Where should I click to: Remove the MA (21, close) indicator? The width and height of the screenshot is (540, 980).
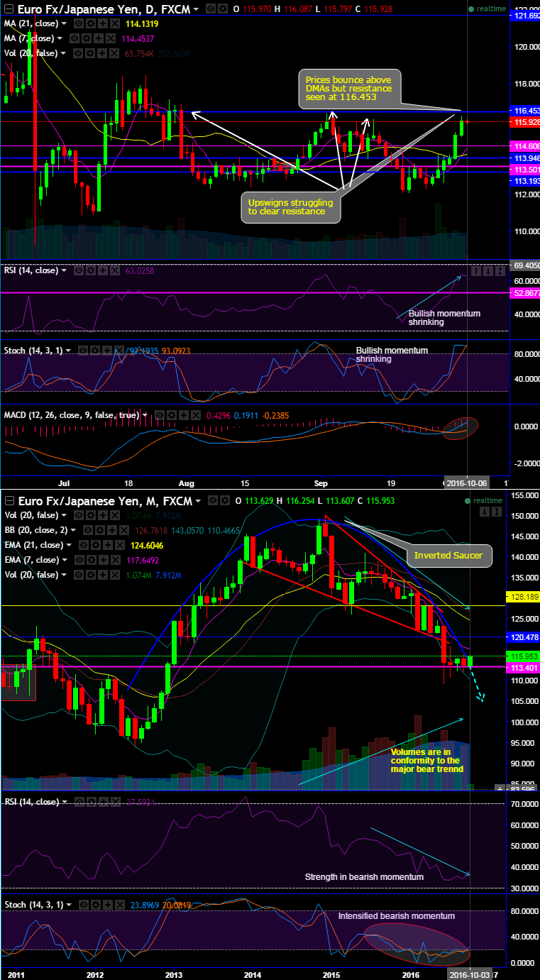(x=114, y=24)
